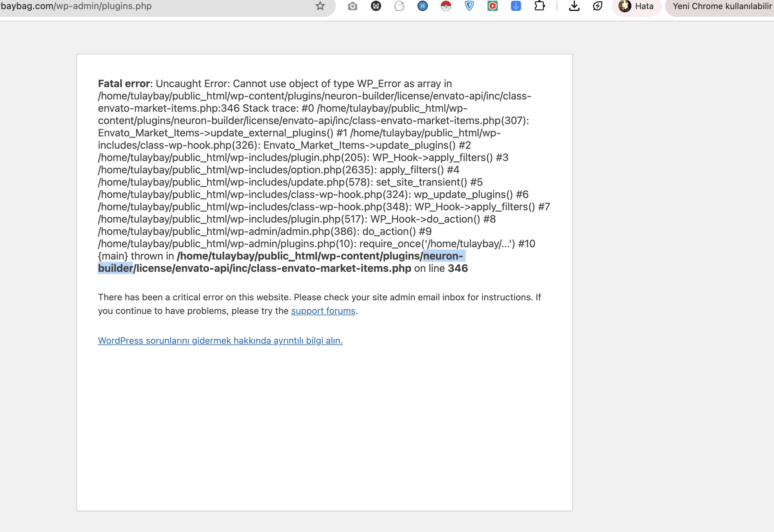Click the highlighted 'neuron-' text
Viewport: 774px width, 532px height.
click(443, 256)
